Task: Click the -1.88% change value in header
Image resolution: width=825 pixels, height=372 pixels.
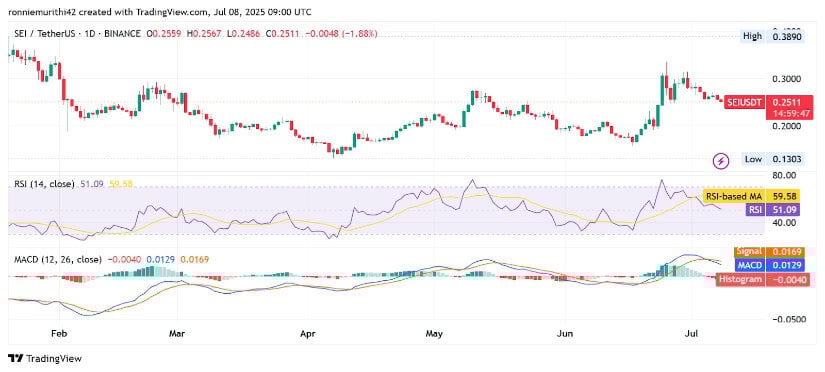Action: pos(360,34)
